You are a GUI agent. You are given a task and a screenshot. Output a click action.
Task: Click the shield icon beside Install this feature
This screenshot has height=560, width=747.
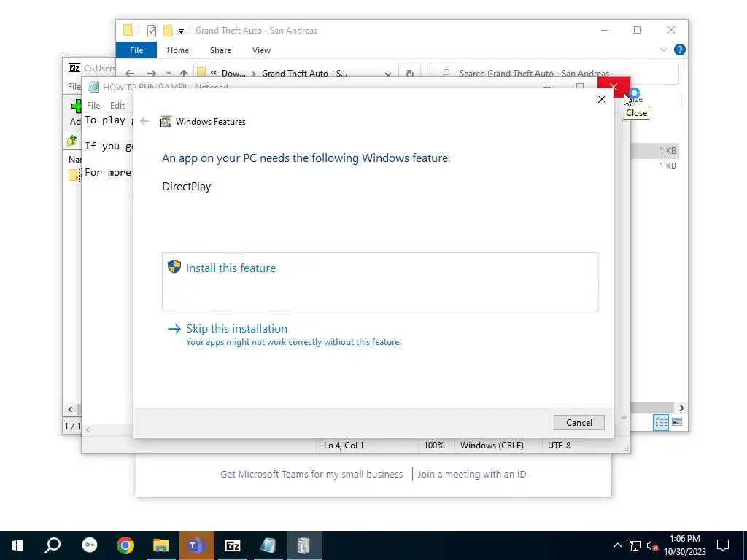(174, 267)
